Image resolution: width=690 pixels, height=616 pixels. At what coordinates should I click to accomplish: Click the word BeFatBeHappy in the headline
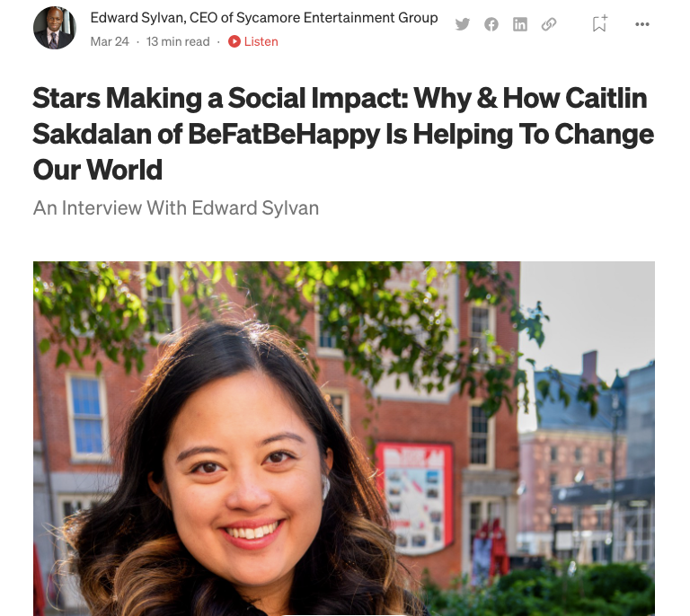click(x=284, y=134)
